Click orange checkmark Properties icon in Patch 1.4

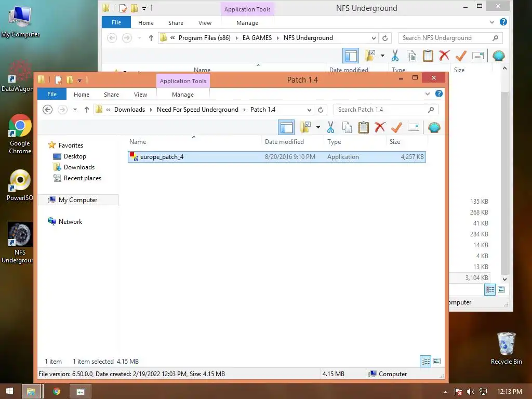coord(396,128)
